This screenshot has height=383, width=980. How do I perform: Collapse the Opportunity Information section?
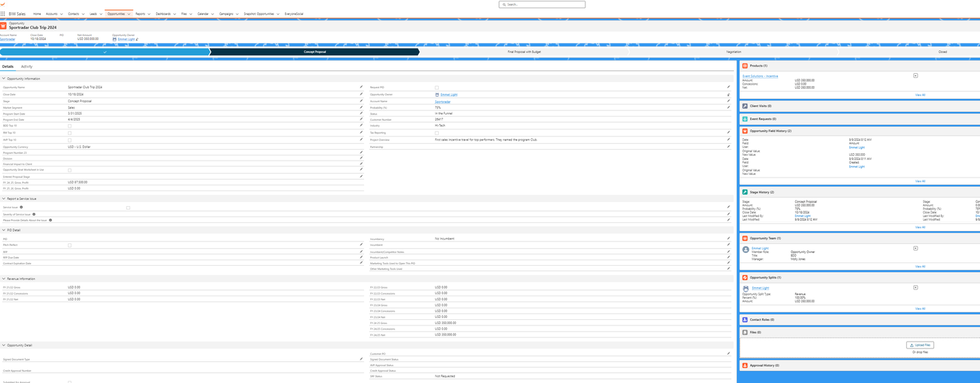point(3,79)
